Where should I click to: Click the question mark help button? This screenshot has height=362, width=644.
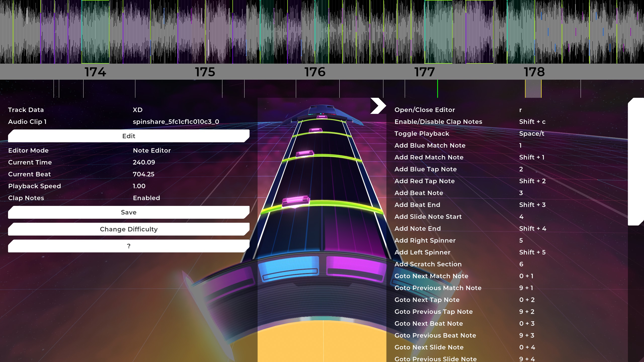[x=129, y=246]
